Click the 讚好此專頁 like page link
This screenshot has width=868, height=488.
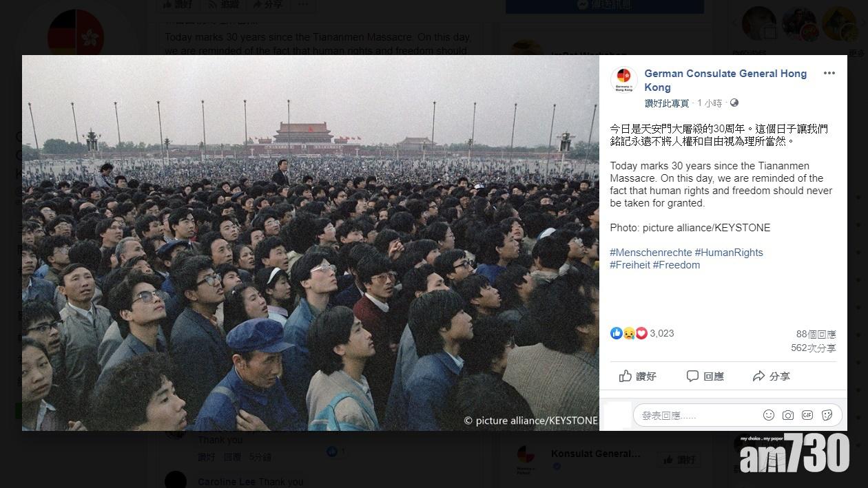[667, 103]
